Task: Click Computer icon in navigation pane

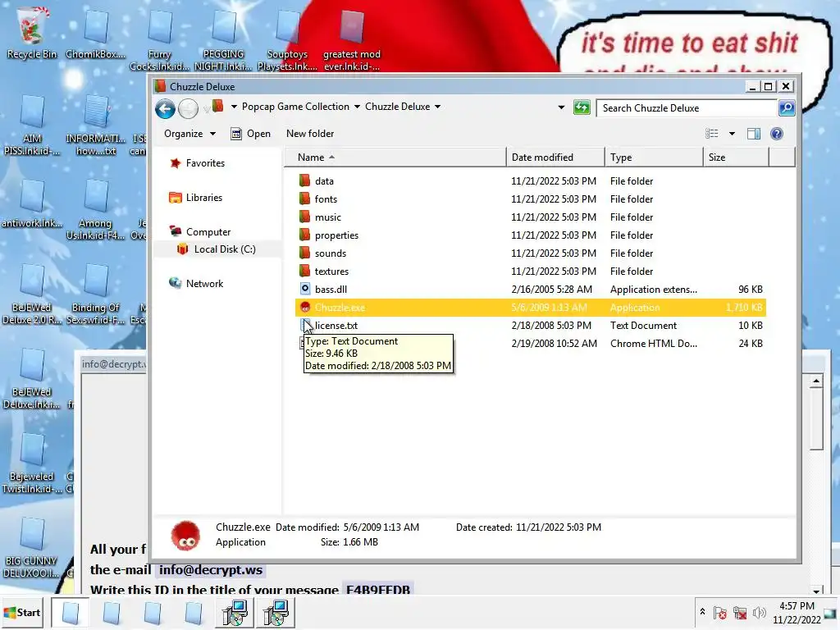Action: 176,231
